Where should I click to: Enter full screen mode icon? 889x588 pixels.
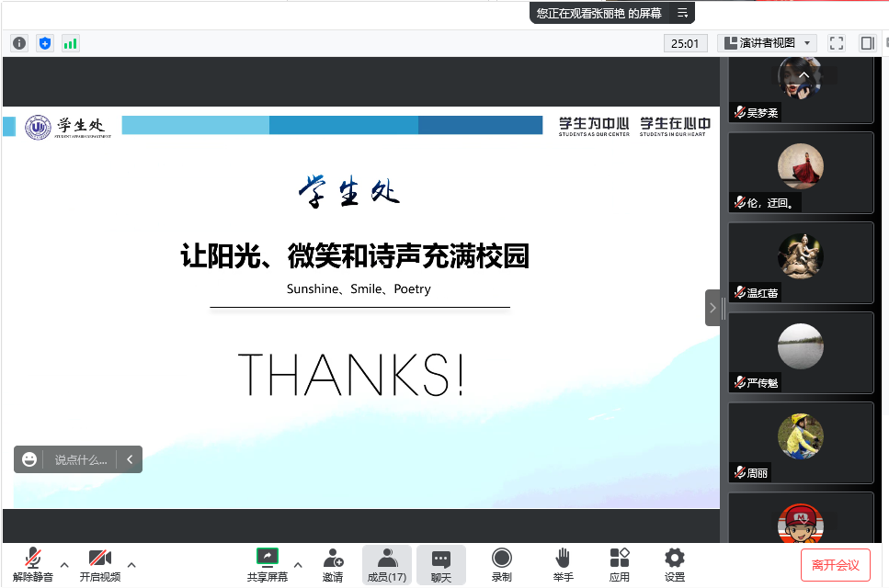[837, 43]
